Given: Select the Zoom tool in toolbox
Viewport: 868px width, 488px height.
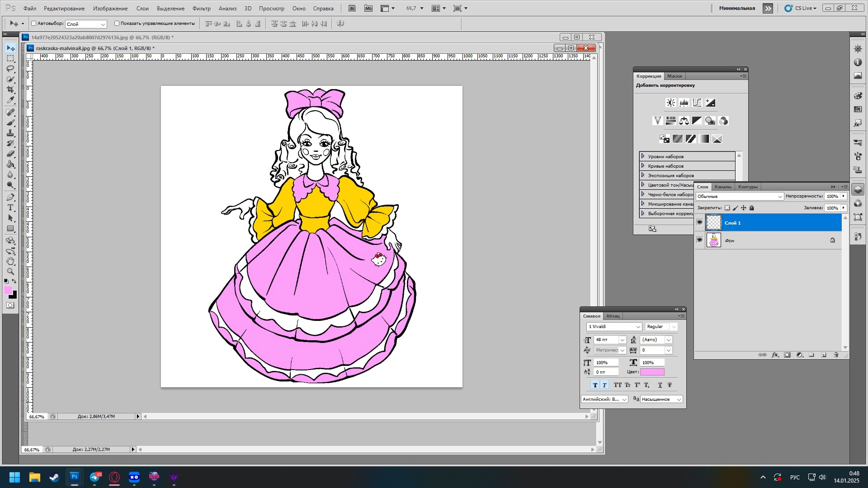Looking at the screenshot, I should point(10,272).
